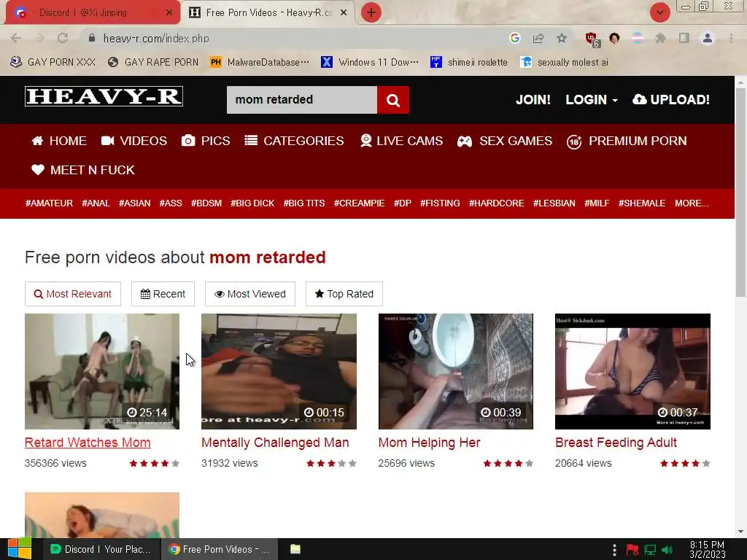Toggle the browser side panel icon
This screenshot has height=560, width=747.
pyautogui.click(x=684, y=38)
